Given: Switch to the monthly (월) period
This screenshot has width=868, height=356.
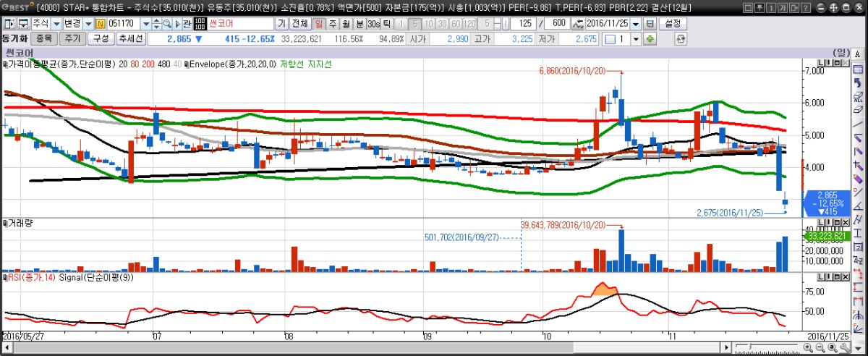Looking at the screenshot, I should pyautogui.click(x=346, y=24).
